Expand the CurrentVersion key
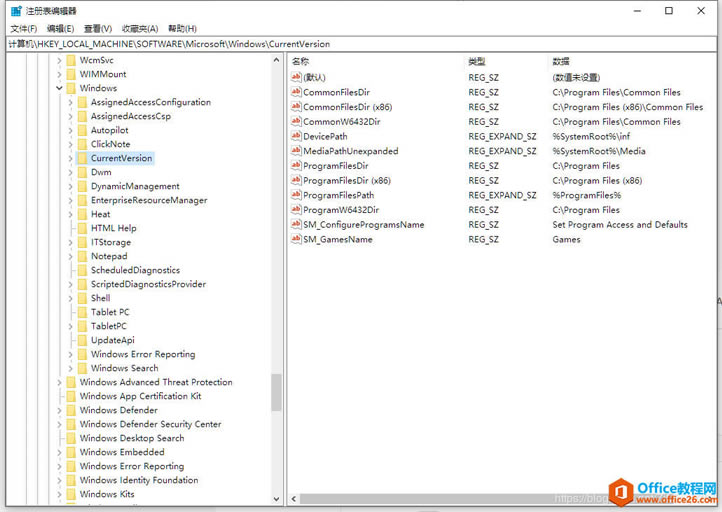Image resolution: width=722 pixels, height=512 pixels. (70, 158)
